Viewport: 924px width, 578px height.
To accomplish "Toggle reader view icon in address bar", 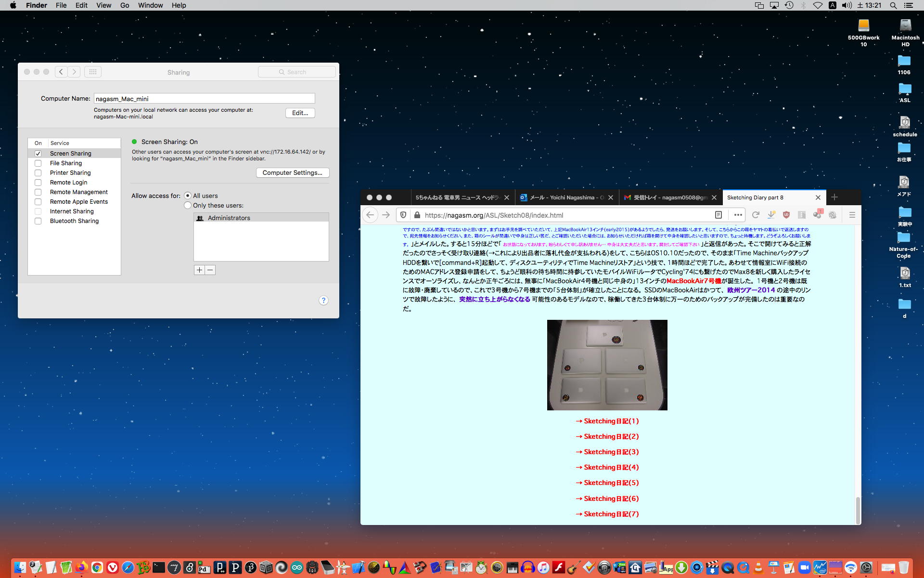I will click(x=718, y=215).
